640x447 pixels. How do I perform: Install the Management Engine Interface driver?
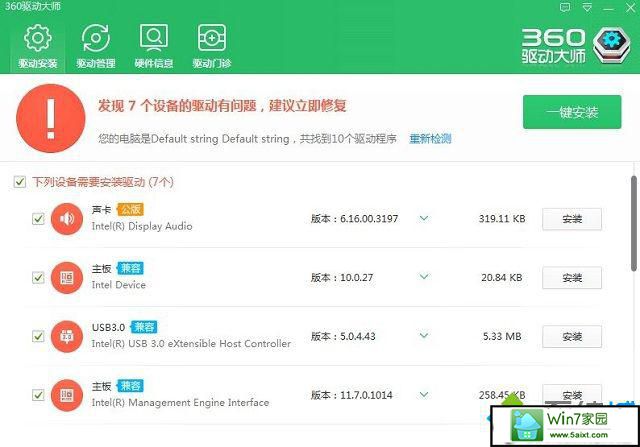point(572,395)
